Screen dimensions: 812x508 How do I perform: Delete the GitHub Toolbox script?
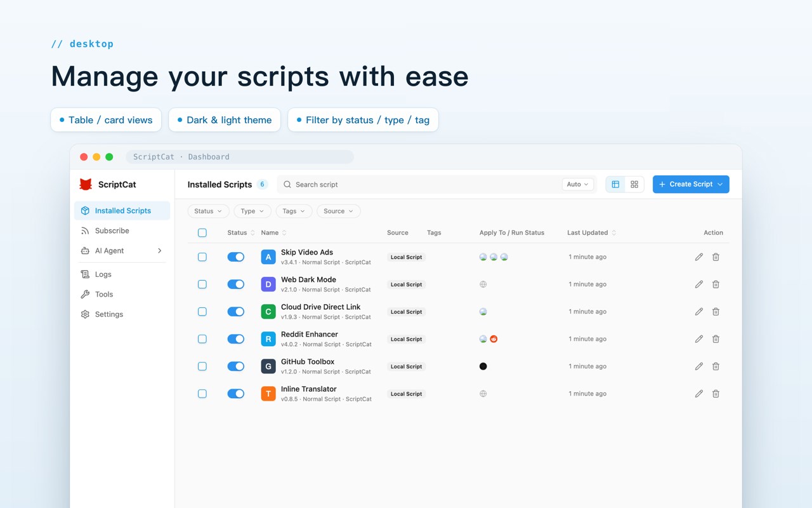point(716,366)
